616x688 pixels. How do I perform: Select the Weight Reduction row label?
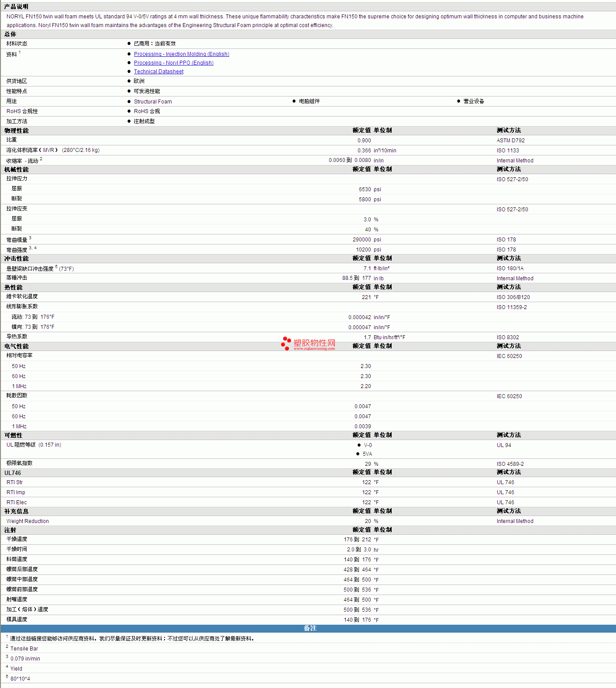pos(28,521)
